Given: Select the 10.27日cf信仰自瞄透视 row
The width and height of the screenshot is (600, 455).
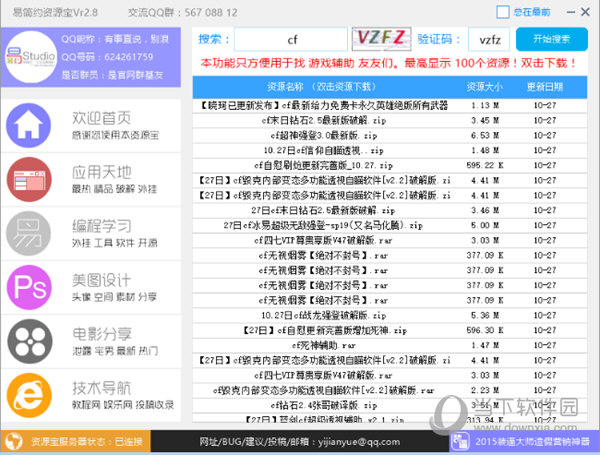Looking at the screenshot, I should pos(390,150).
